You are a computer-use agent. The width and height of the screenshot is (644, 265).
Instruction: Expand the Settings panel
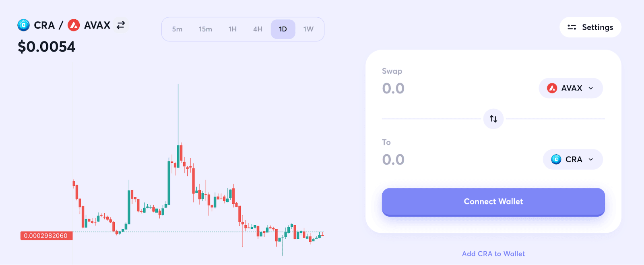[590, 27]
